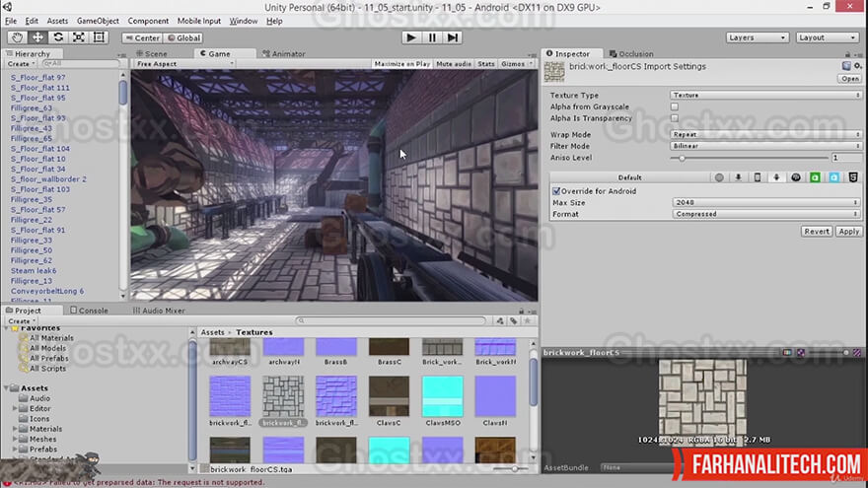Toggle the Stats overlay
This screenshot has width=868, height=488.
pos(486,64)
